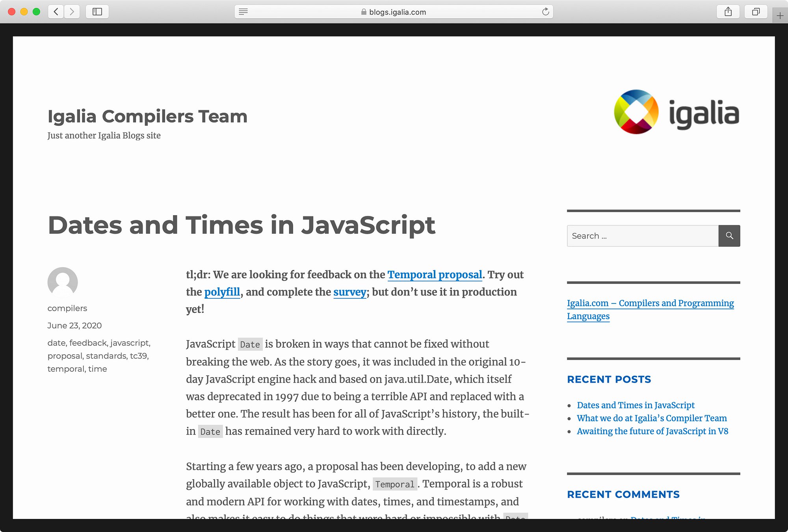The width and height of the screenshot is (788, 532).
Task: Close the window with red button
Action: point(12,12)
